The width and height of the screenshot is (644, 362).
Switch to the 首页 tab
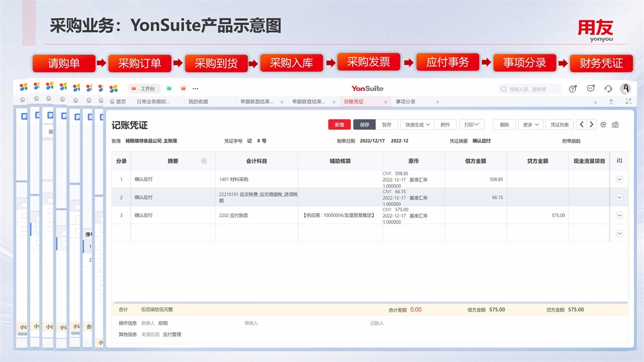click(x=118, y=101)
